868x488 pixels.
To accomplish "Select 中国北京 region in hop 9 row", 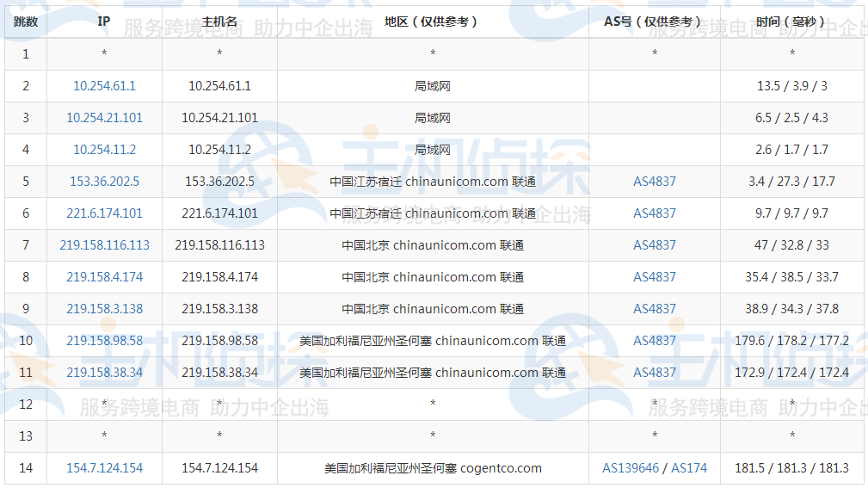I will tap(433, 309).
